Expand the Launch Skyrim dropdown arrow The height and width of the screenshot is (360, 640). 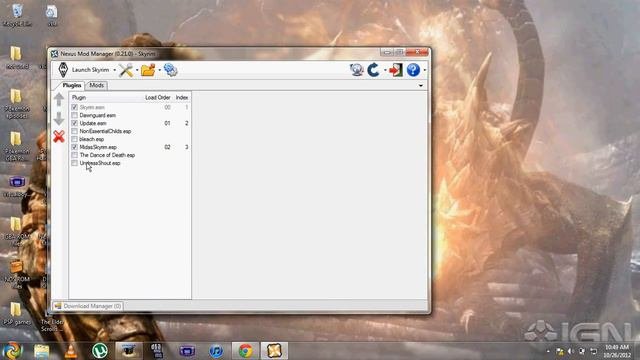[114, 70]
